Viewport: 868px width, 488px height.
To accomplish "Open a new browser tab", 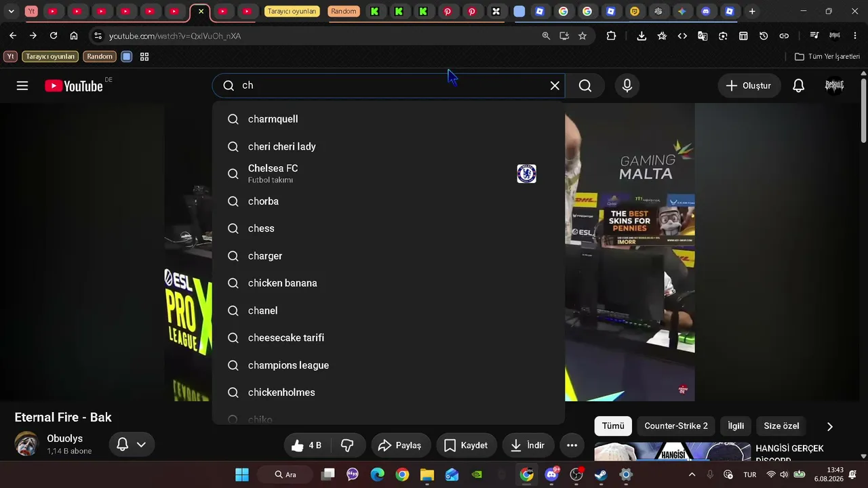I will click(x=752, y=12).
